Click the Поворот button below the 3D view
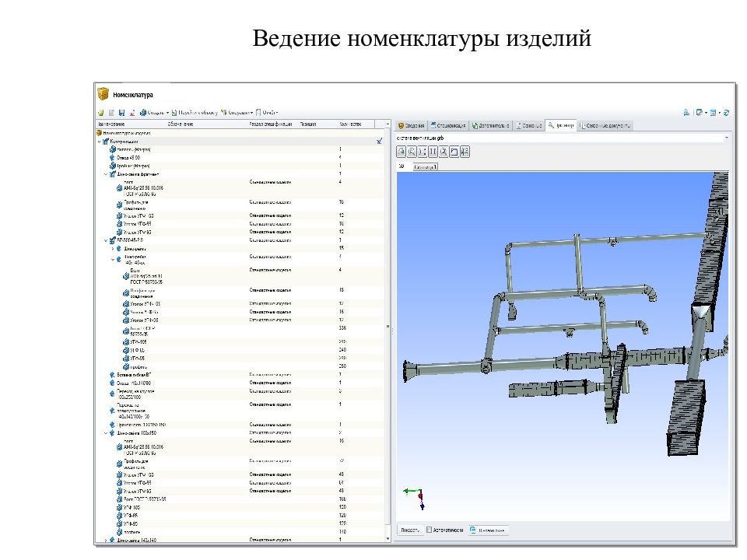 coord(410,530)
